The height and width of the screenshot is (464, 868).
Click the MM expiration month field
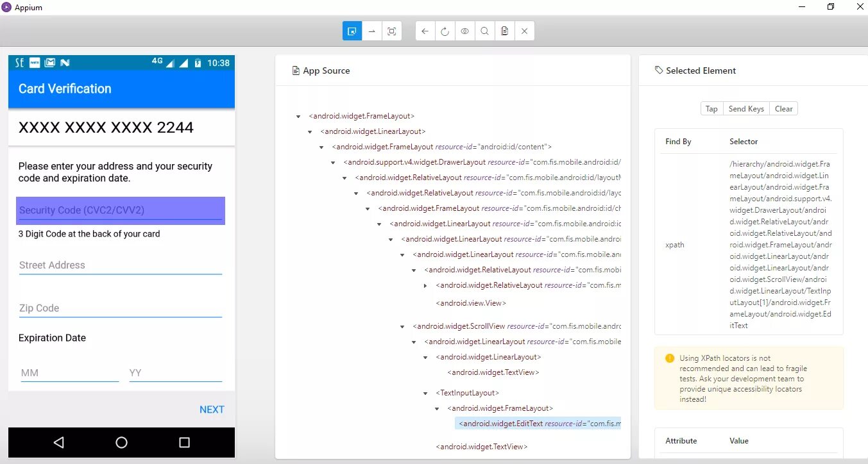[x=70, y=373]
